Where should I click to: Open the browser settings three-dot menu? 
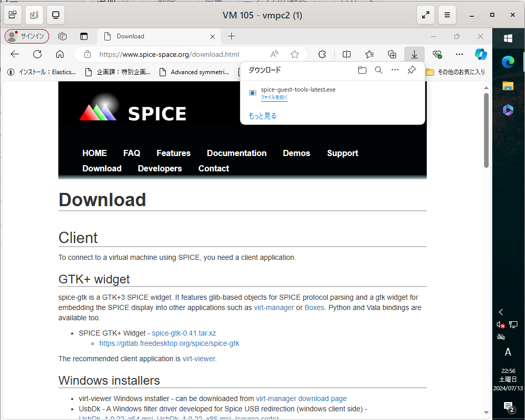click(459, 54)
